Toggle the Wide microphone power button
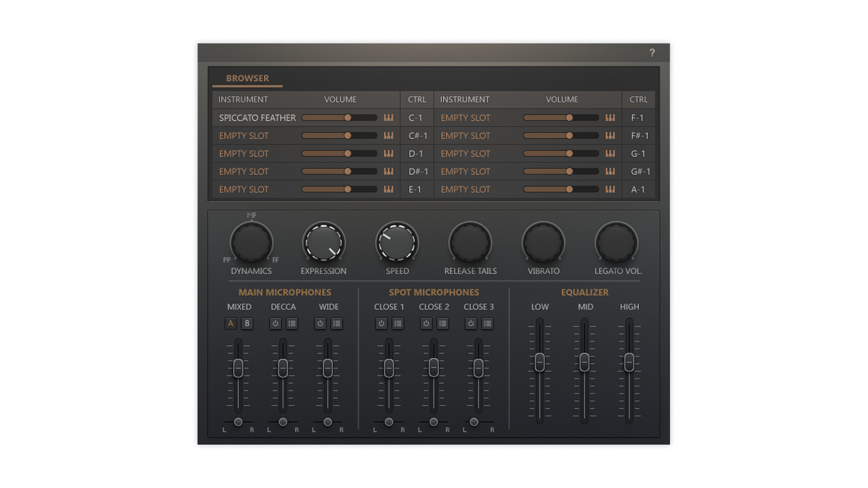Viewport: 868px width, 488px height. tap(320, 324)
